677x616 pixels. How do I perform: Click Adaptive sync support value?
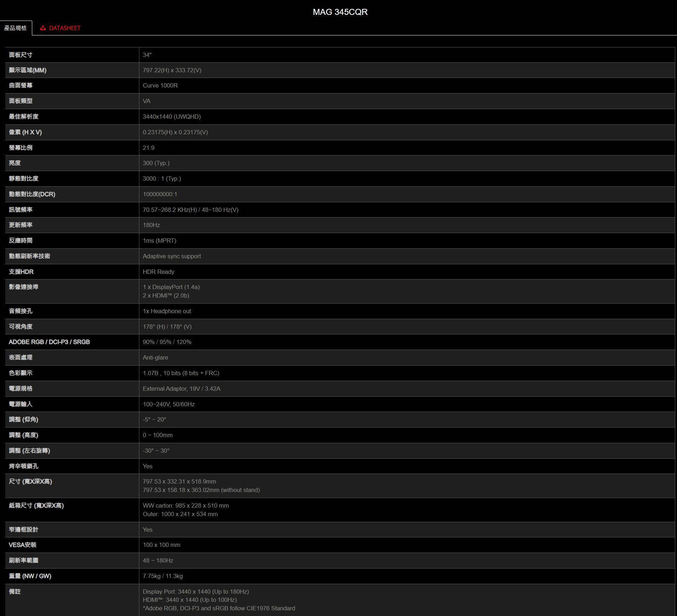(172, 256)
